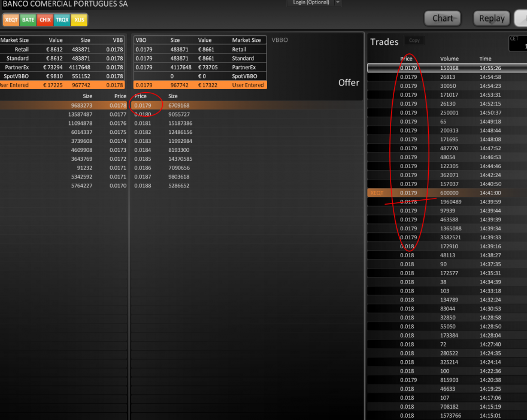Viewport: 527px width, 420px height.
Task: Open the Replay view
Action: pyautogui.click(x=492, y=19)
